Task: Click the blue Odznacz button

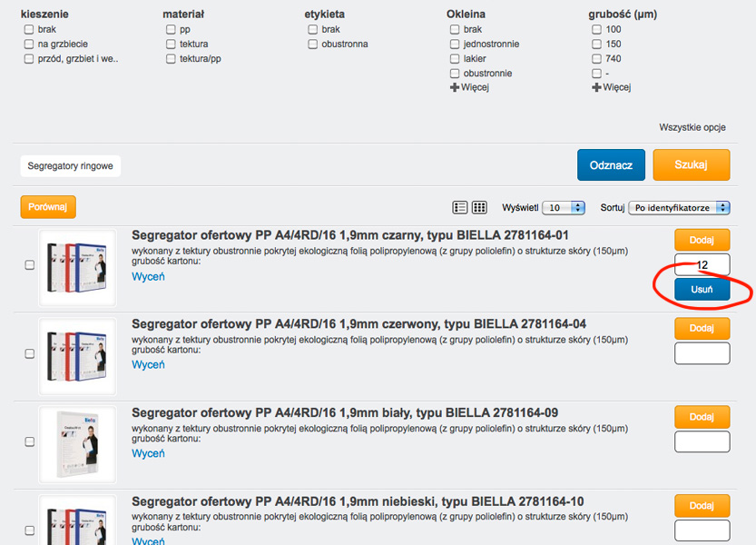Action: point(611,165)
